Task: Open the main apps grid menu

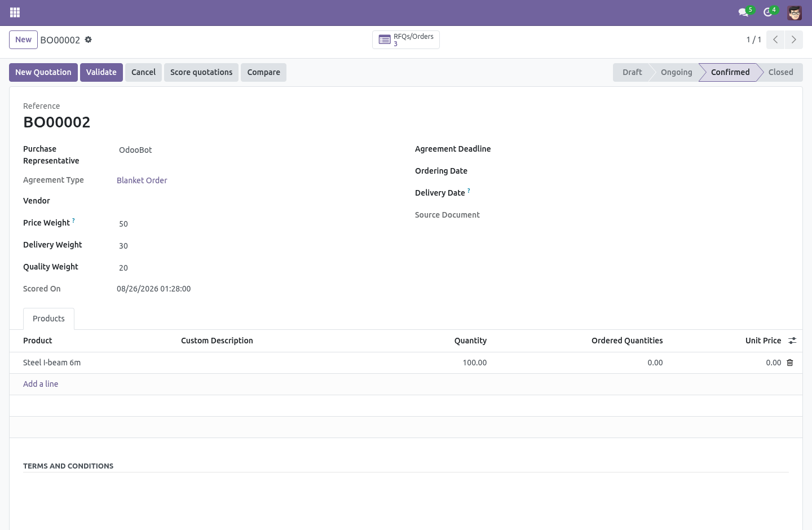Action: pos(15,12)
